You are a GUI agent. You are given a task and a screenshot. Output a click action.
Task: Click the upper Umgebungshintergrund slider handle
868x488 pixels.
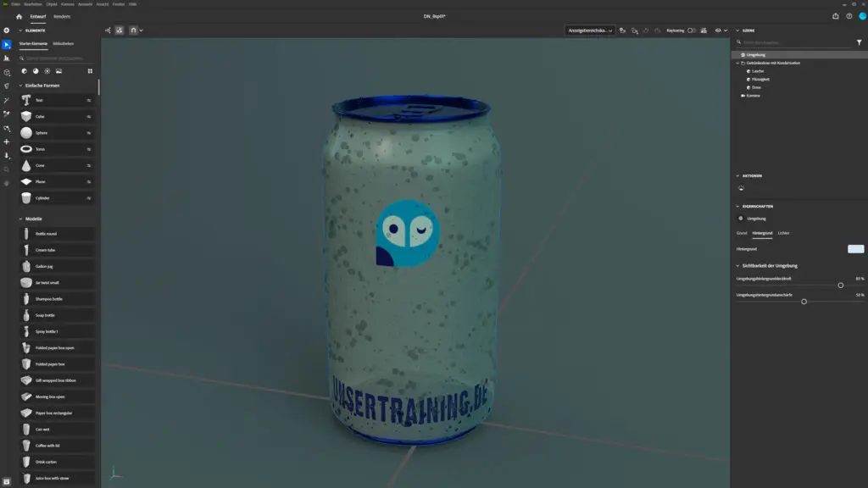coord(840,286)
